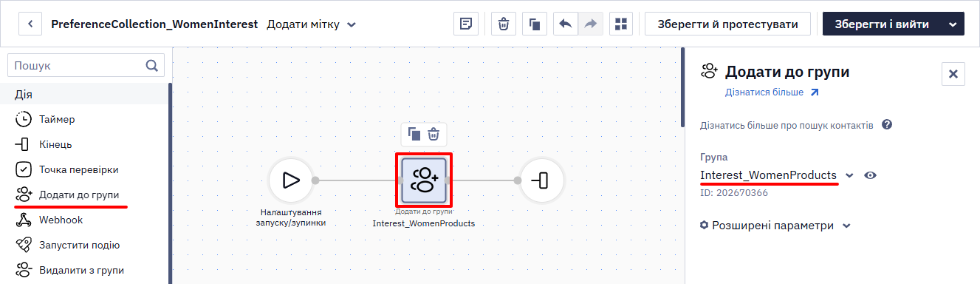980x284 pixels.
Task: Click the left sidebar scrollbar
Action: pos(170,183)
